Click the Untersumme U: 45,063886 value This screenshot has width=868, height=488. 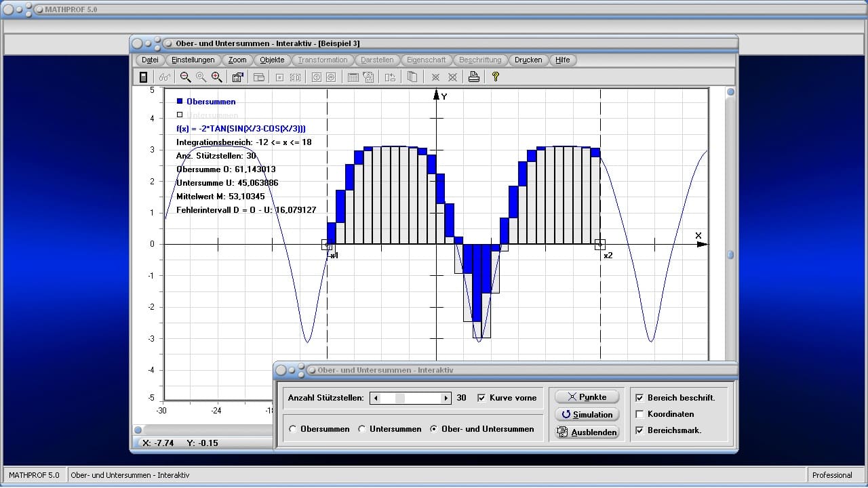tap(227, 182)
